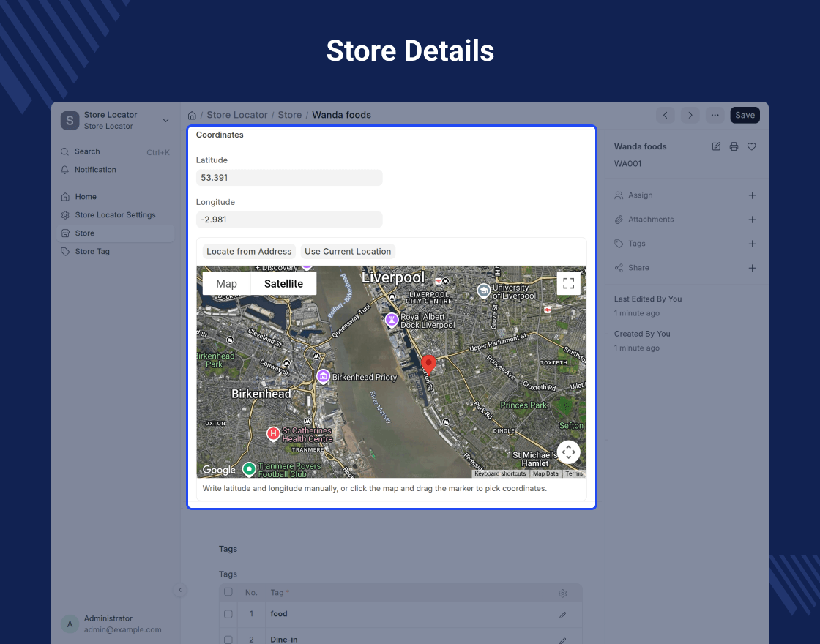820x644 pixels.
Task: Open Tags table column settings gear
Action: point(563,594)
